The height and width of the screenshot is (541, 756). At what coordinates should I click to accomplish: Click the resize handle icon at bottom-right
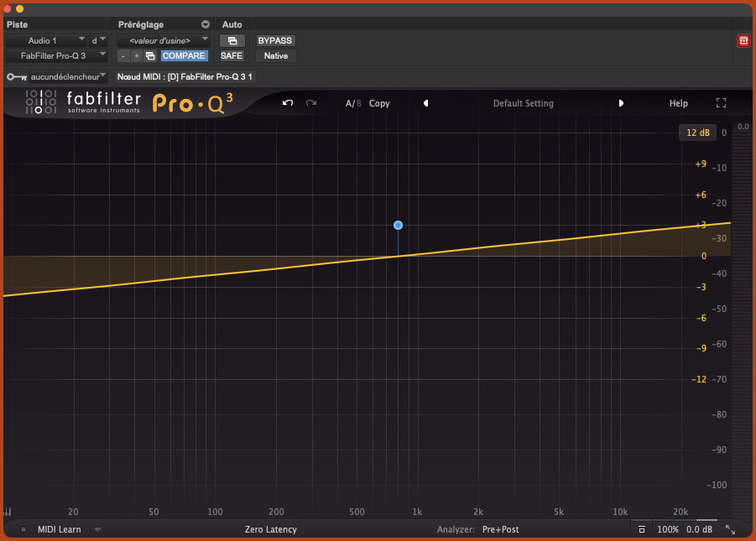[729, 529]
